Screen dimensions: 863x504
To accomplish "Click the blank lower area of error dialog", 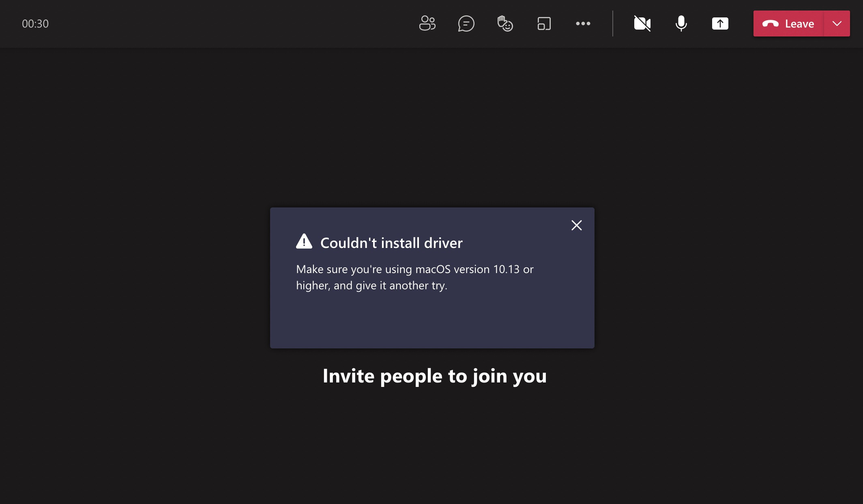I will pos(432,322).
